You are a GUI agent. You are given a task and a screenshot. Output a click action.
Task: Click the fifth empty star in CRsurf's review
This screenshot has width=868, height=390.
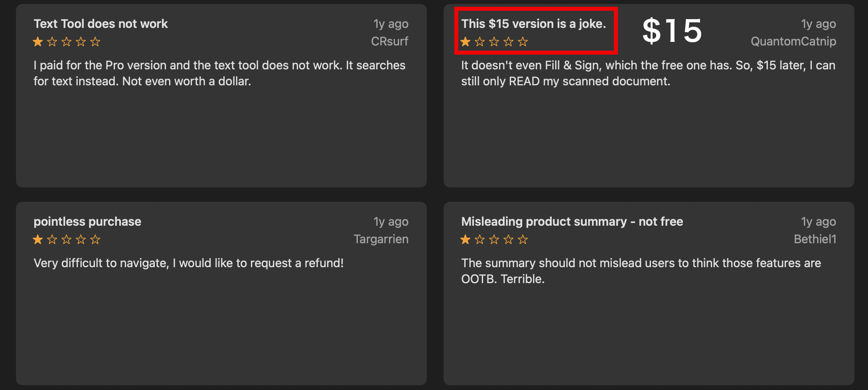95,42
